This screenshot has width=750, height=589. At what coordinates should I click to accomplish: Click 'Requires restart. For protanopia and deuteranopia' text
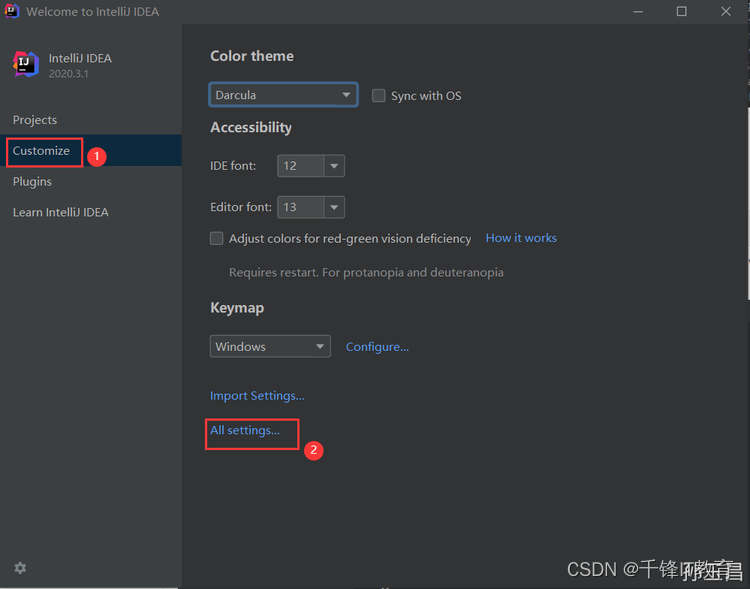point(366,272)
